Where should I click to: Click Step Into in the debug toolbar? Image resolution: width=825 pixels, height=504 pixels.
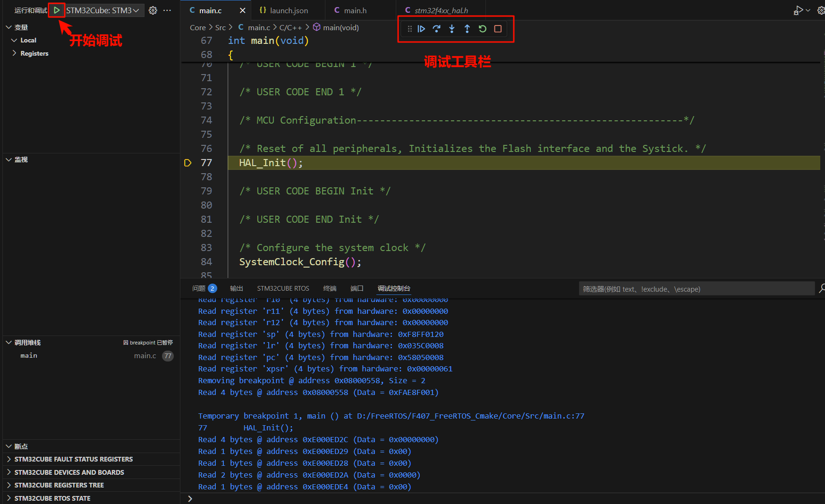click(452, 29)
